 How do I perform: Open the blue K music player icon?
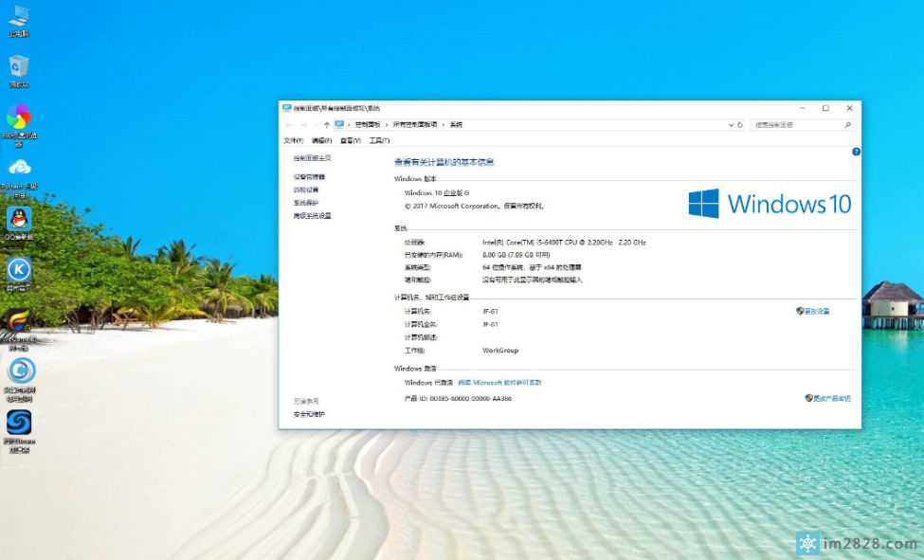click(x=19, y=270)
